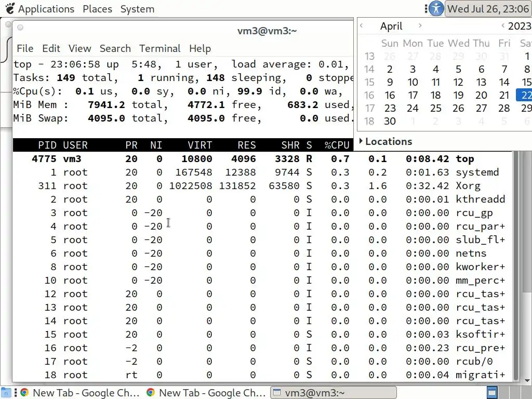Click the 'ksoftir+' process name
The width and height of the screenshot is (532, 399).
coord(481,334)
